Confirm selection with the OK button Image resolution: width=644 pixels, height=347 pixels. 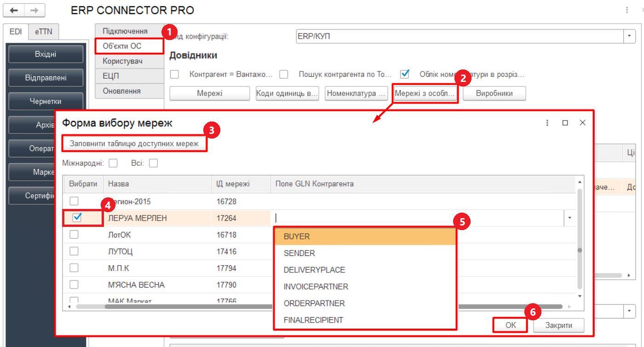click(511, 325)
